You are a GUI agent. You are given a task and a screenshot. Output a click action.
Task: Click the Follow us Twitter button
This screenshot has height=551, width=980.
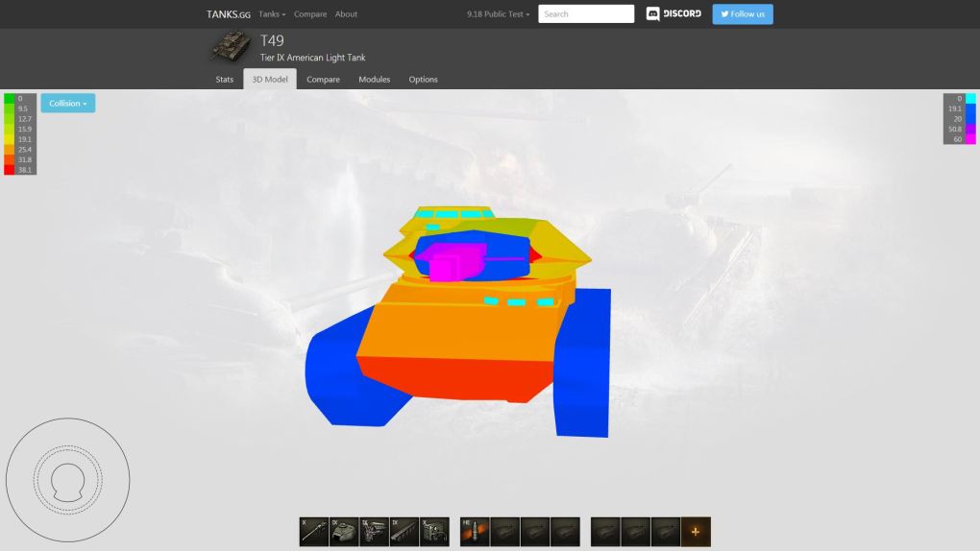[x=742, y=14]
